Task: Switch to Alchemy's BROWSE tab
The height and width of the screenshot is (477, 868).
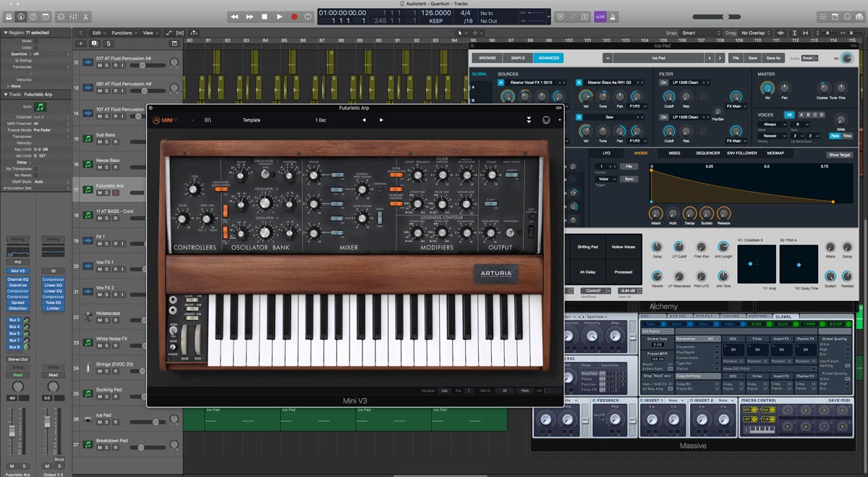Action: (x=487, y=58)
